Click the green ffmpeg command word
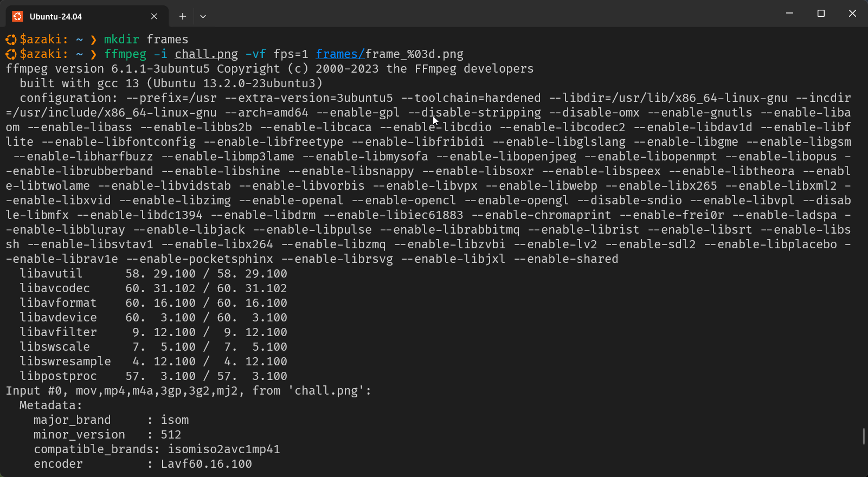Image resolution: width=868 pixels, height=477 pixels. tap(125, 54)
